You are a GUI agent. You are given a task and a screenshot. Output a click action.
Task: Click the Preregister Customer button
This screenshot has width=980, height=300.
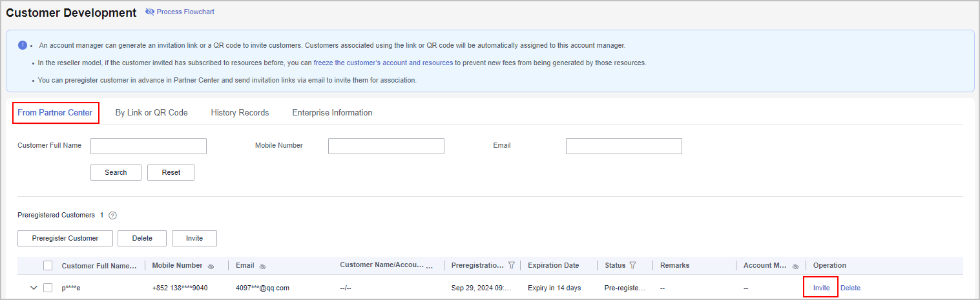click(65, 239)
